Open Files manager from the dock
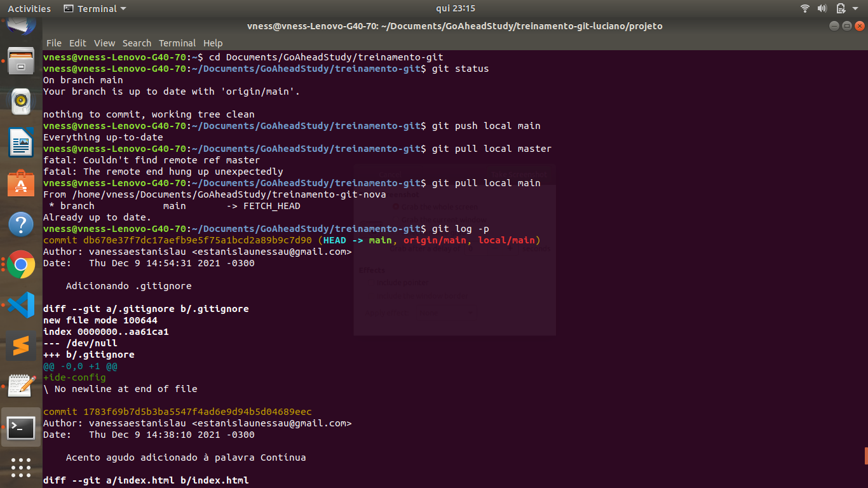Image resolution: width=868 pixels, height=488 pixels. [21, 60]
